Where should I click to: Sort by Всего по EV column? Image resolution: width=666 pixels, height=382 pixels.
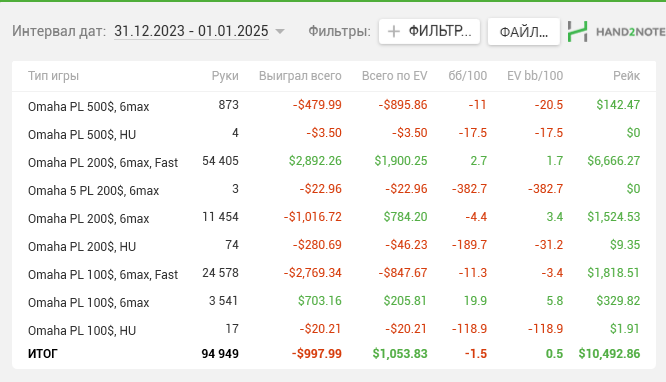(395, 76)
